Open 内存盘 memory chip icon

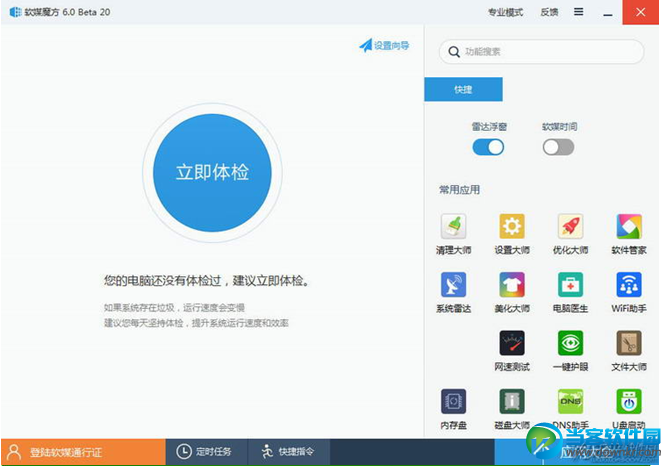[x=453, y=401]
